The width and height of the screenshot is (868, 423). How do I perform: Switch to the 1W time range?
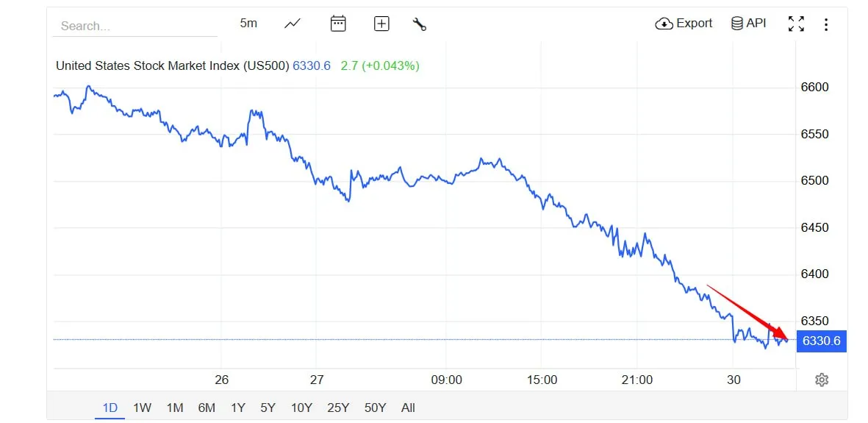pos(142,408)
